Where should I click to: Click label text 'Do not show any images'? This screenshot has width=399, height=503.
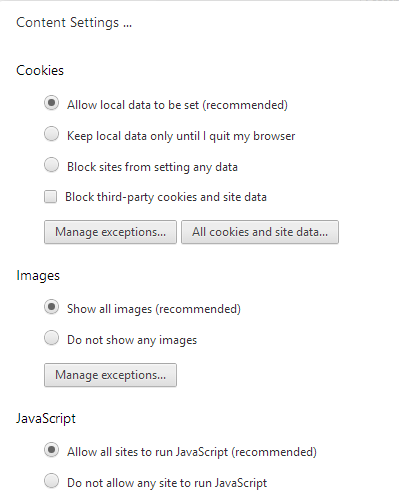point(132,340)
